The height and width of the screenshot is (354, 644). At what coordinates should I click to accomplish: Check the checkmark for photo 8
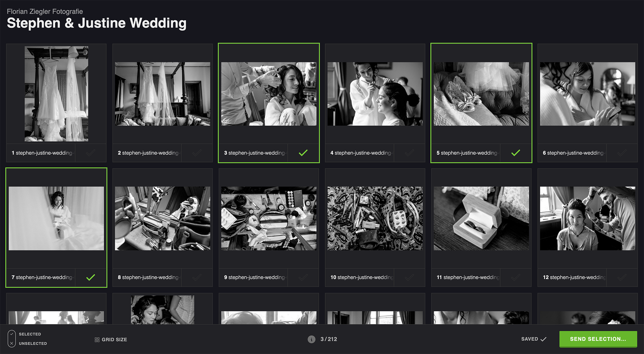197,277
